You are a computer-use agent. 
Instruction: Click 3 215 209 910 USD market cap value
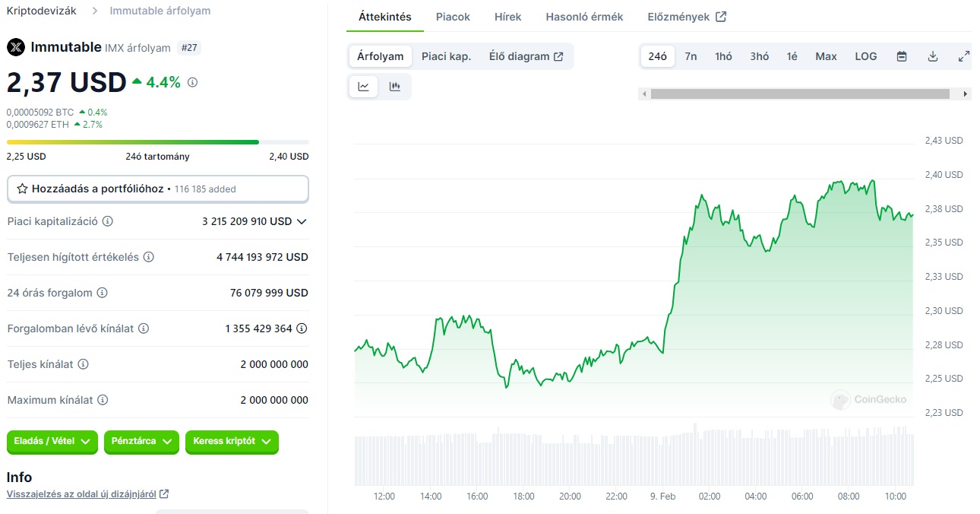tap(247, 221)
